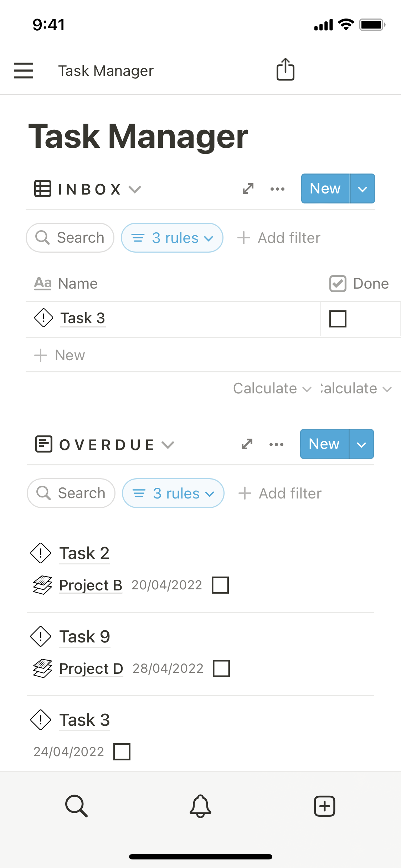Image resolution: width=401 pixels, height=868 pixels.
Task: Open Inbox three-dot options menu
Action: pyautogui.click(x=277, y=189)
